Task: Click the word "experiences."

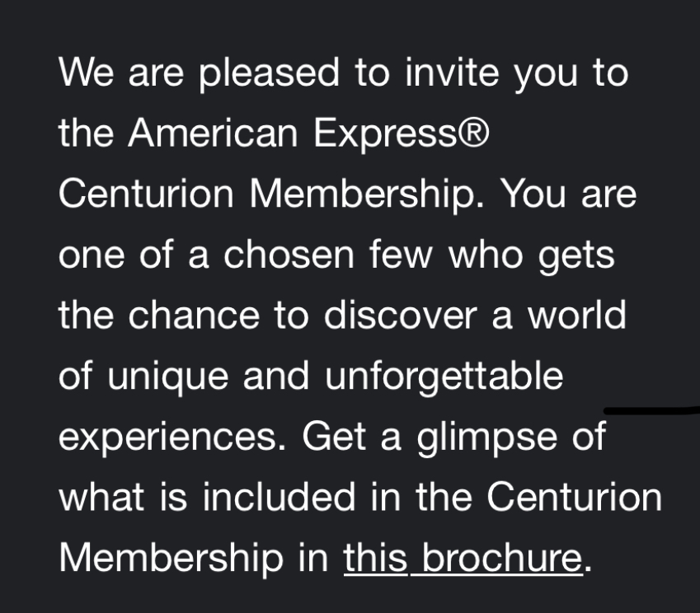Action: (172, 438)
